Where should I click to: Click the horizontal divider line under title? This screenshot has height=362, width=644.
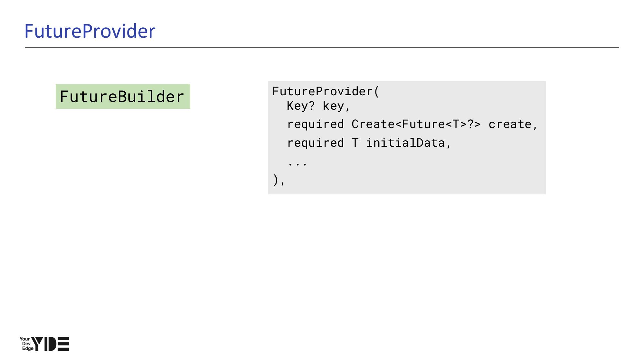[322, 47]
